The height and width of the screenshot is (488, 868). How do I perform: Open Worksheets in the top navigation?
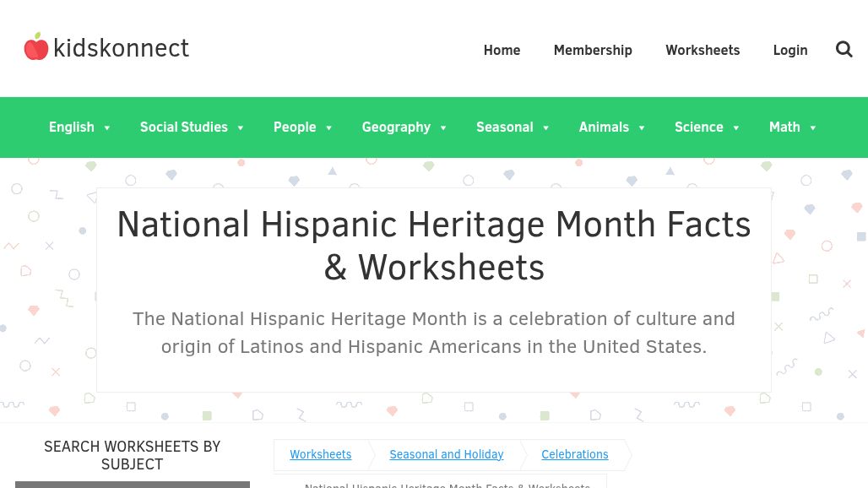point(702,50)
